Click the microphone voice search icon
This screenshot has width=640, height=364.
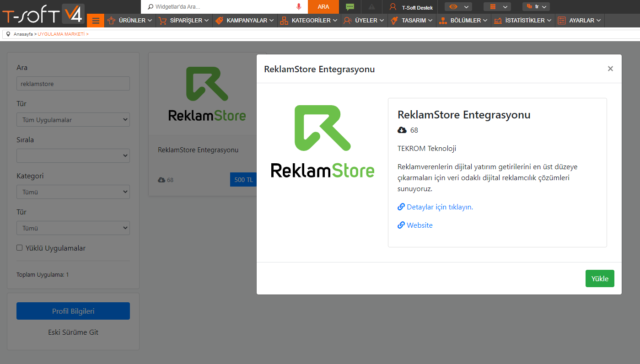299,7
